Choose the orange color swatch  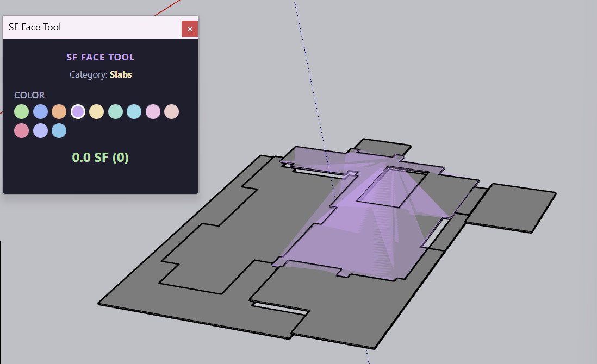[59, 111]
